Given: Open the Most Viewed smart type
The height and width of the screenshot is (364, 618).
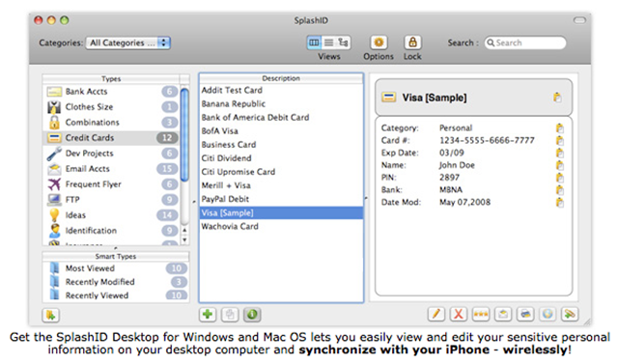Looking at the screenshot, I should pos(116,268).
